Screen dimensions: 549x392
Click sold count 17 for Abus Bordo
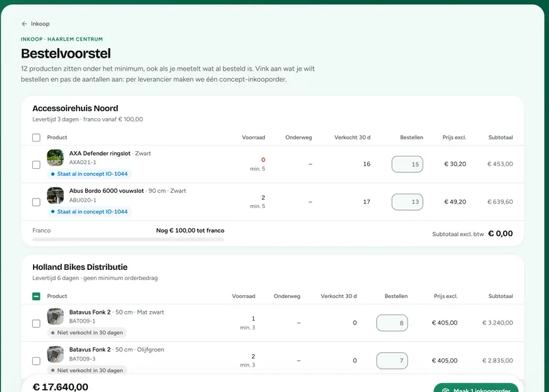pos(366,202)
